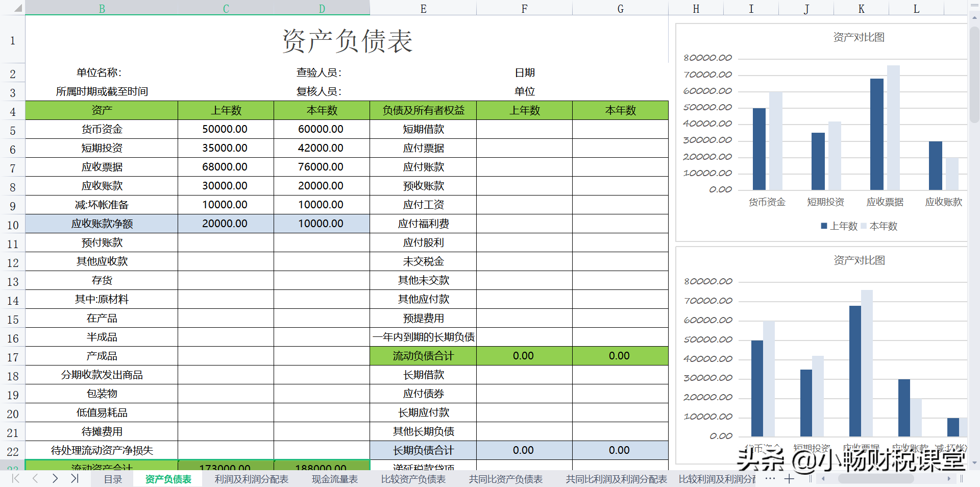
Task: Select column D header
Action: coord(322,8)
